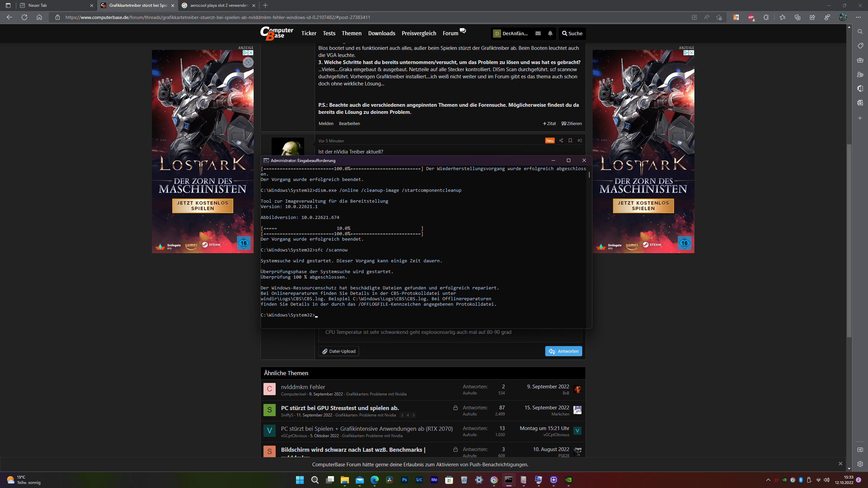Expand the system tray hidden icons chevron
This screenshot has height=488, width=868.
[x=768, y=480]
